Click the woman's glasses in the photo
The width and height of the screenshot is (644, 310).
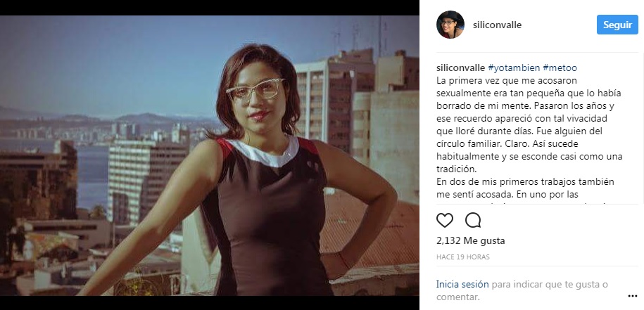pos(255,90)
